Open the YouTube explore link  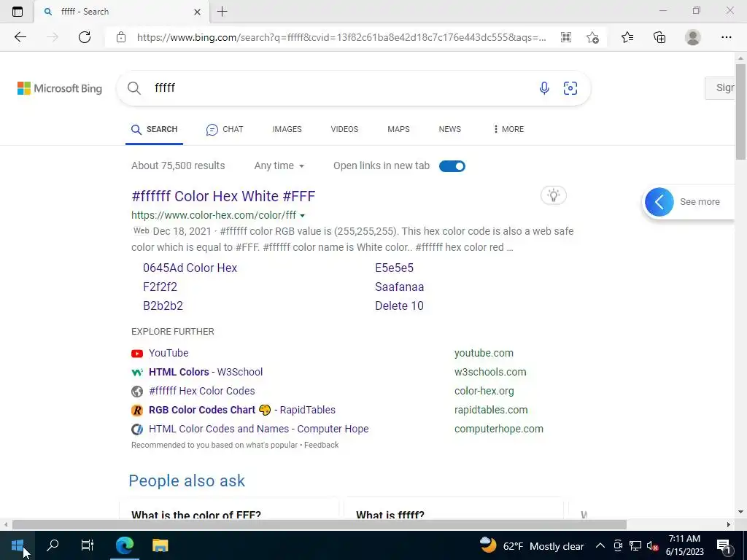169,353
